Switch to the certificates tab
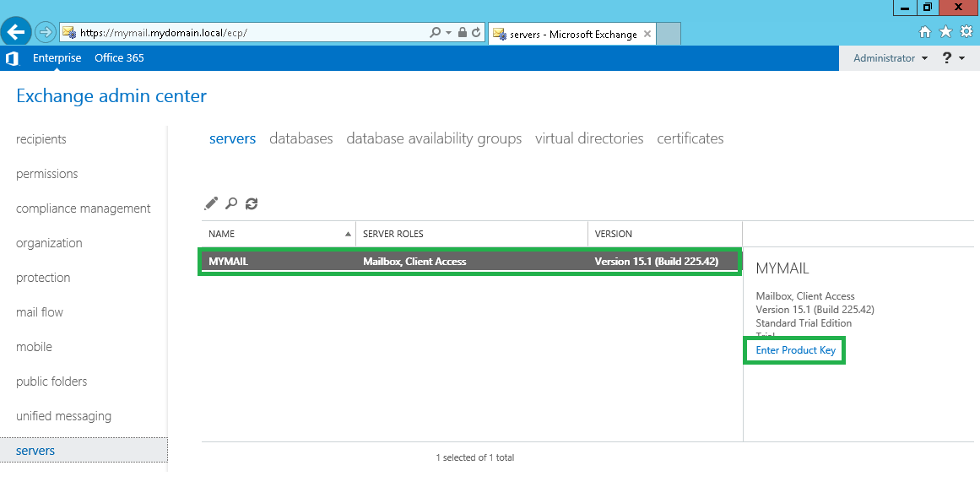 [x=690, y=138]
